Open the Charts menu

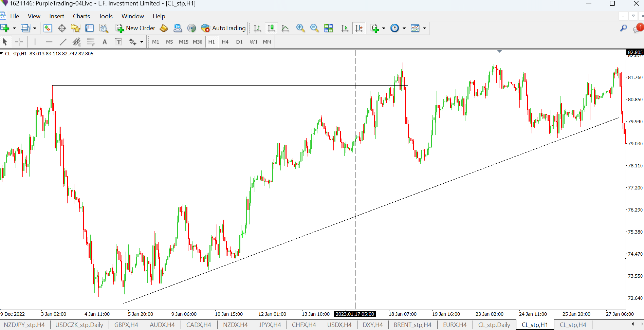pyautogui.click(x=81, y=16)
